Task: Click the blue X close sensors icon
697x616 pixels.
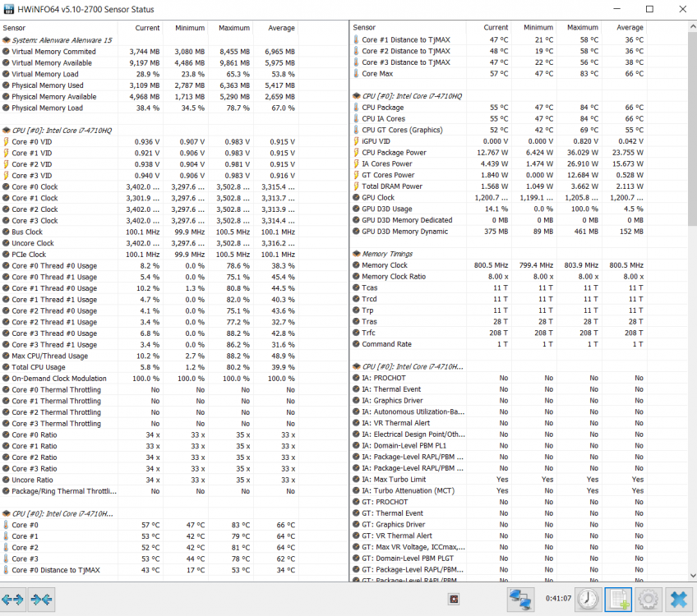Action: point(678,600)
